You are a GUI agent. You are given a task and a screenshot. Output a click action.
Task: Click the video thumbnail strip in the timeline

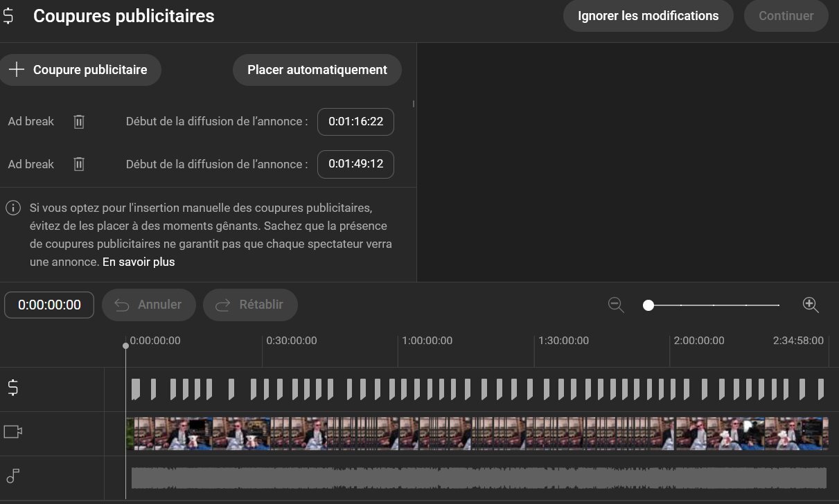coord(477,433)
